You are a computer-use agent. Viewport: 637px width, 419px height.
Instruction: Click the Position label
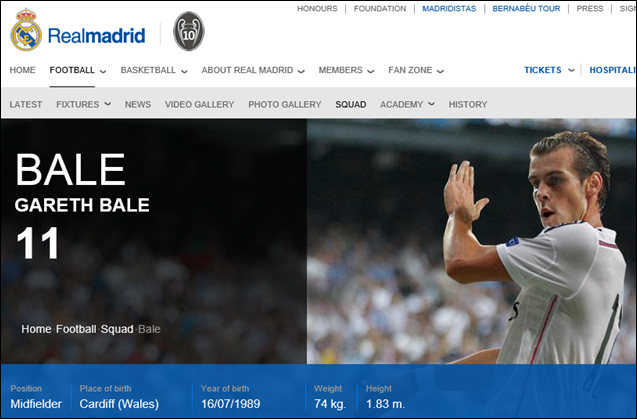point(26,389)
